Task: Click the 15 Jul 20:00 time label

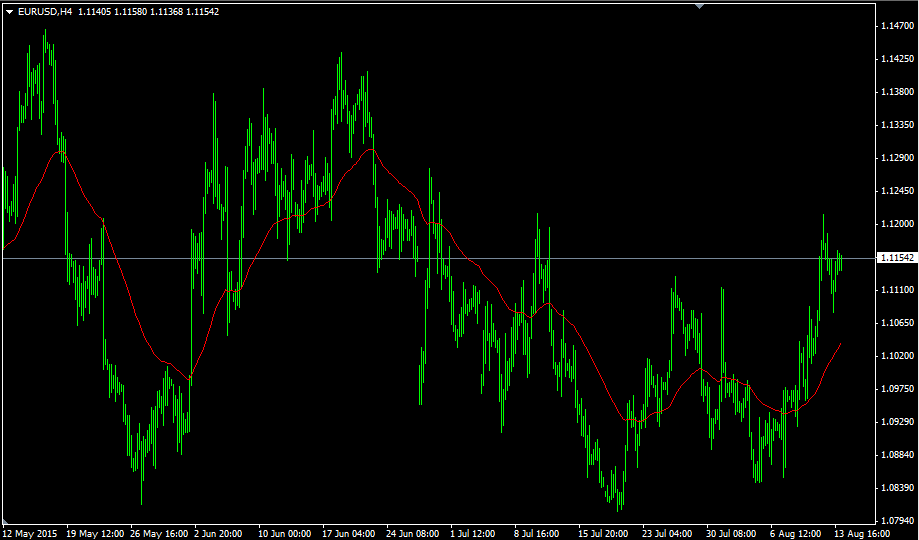Action: click(x=603, y=534)
